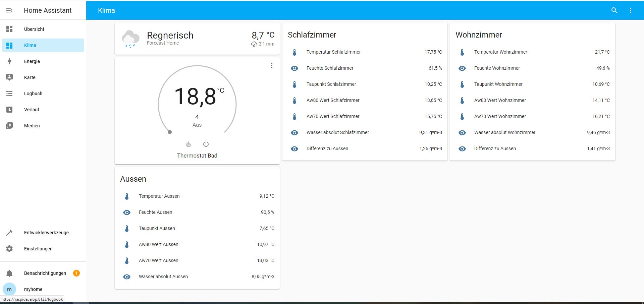Click the Karte map icon

(x=9, y=77)
